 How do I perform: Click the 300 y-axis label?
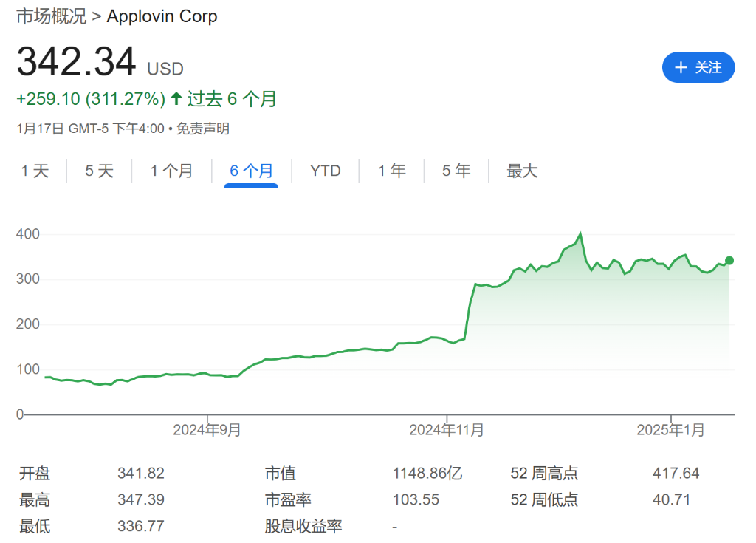pos(28,279)
